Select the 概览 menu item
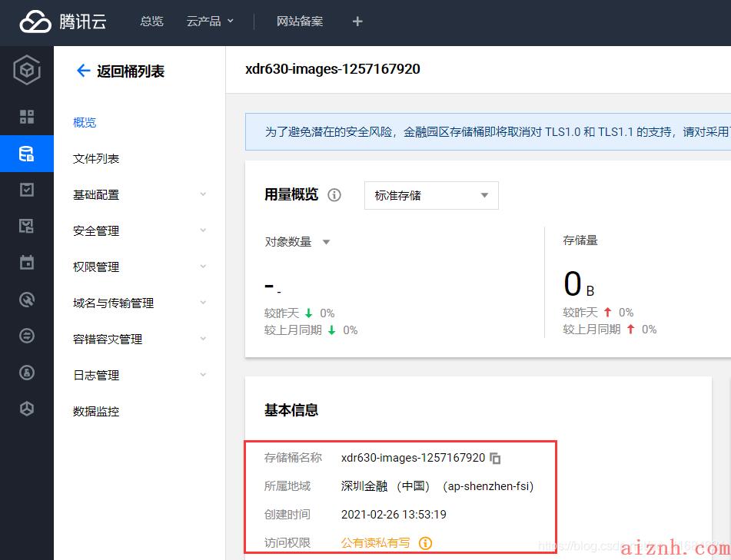731x560 pixels. pos(85,123)
